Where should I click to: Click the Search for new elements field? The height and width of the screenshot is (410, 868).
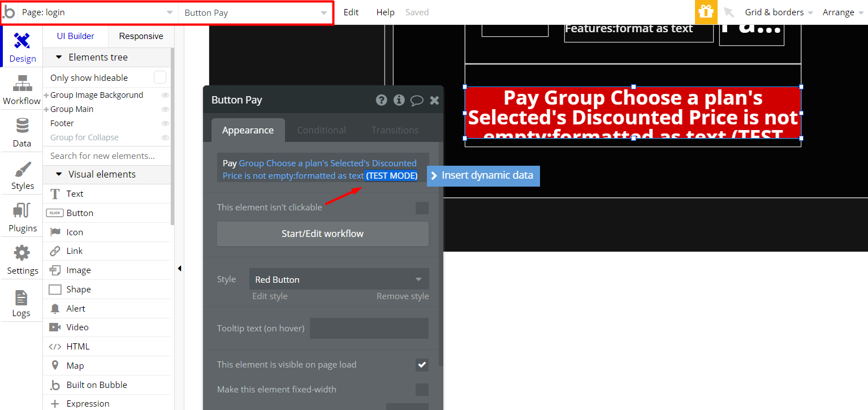[x=107, y=156]
